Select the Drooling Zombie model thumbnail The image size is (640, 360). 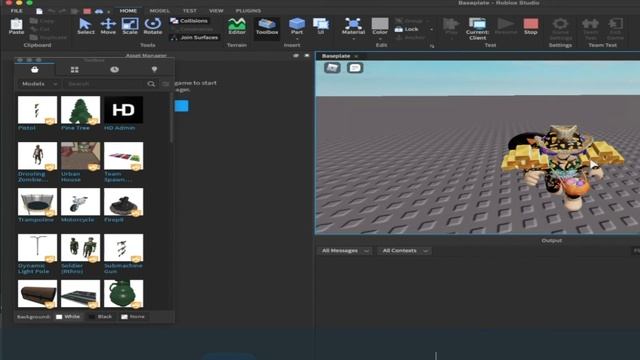[x=37, y=156]
